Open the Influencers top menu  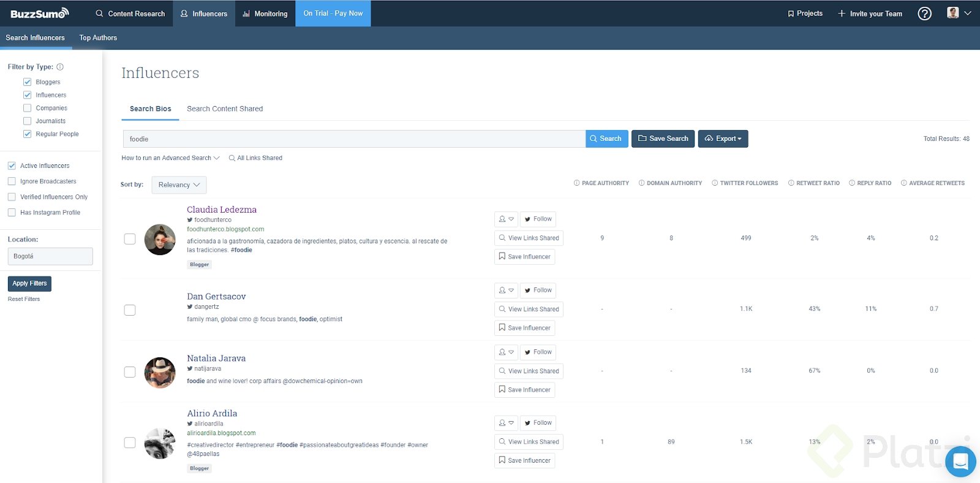tap(204, 13)
